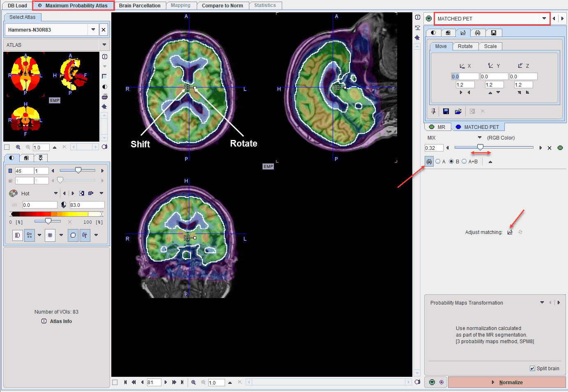Toggle the green MR visibility indicator by mix slider
Image resolution: width=568 pixels, height=392 pixels.
point(560,148)
